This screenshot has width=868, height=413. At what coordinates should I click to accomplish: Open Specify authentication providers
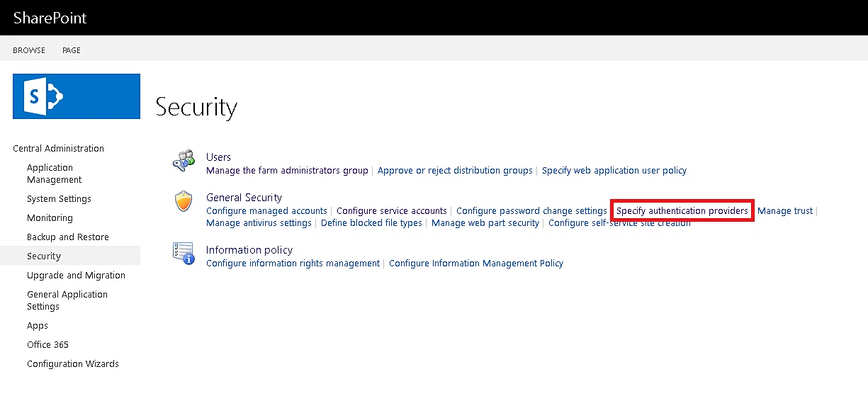(682, 210)
